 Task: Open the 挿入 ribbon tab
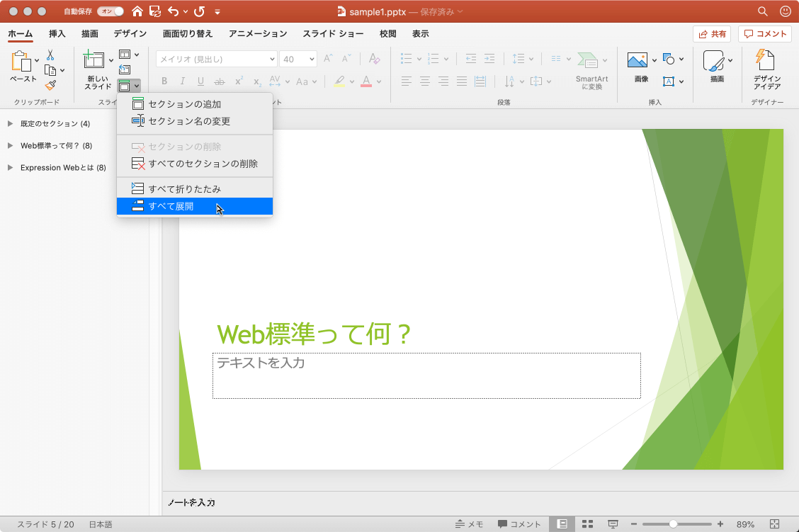tap(57, 33)
